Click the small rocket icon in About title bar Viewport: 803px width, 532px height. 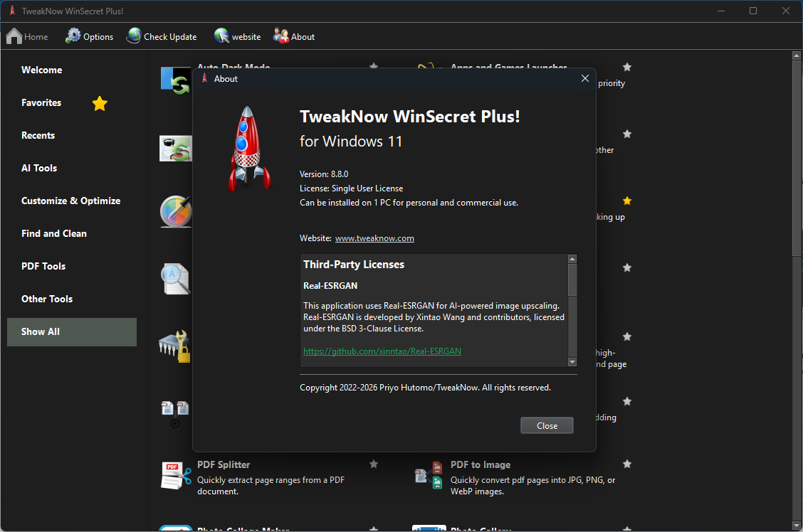(x=205, y=78)
